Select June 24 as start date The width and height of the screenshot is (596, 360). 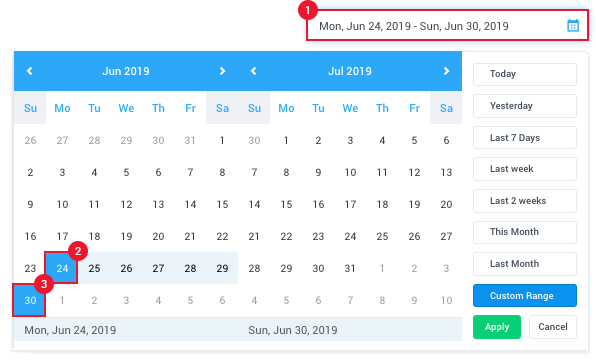[62, 268]
